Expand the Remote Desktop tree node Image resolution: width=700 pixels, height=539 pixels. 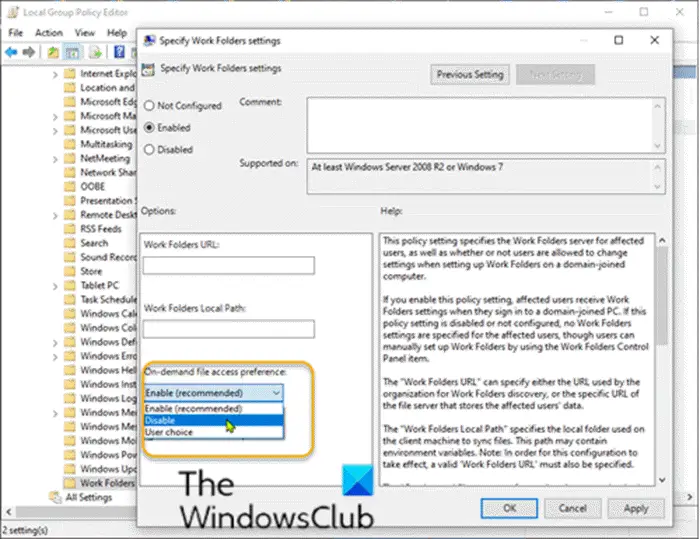point(55,216)
